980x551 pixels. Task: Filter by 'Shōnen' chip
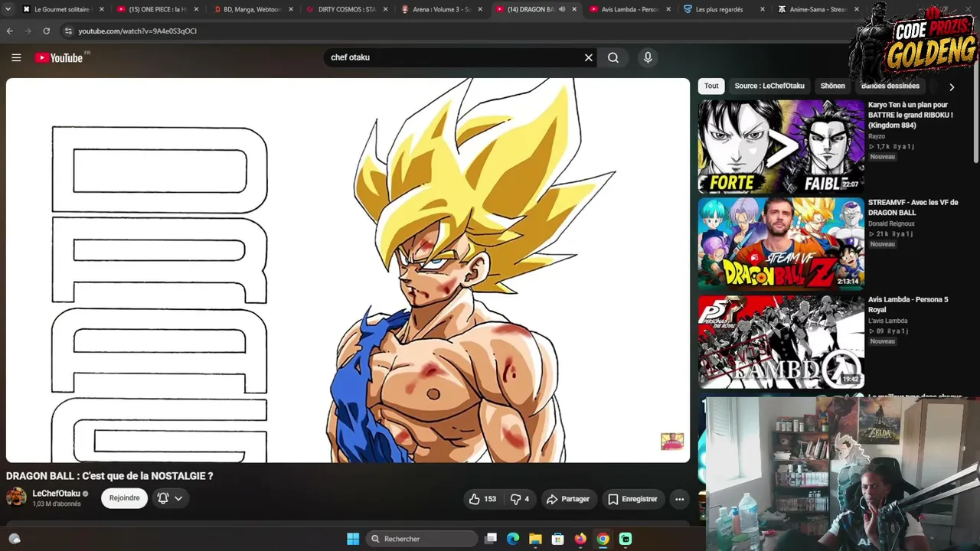click(x=833, y=86)
